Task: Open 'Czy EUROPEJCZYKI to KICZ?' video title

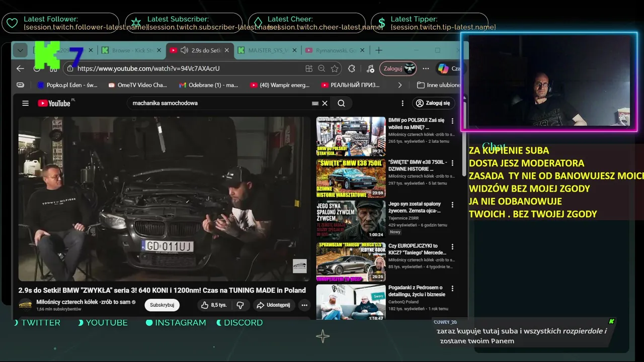Action: click(417, 249)
